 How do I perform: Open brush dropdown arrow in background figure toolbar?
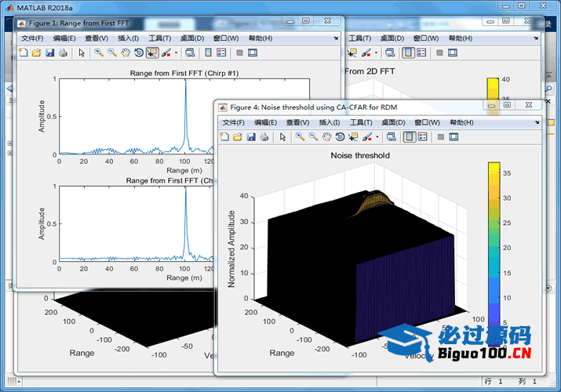tap(376, 53)
